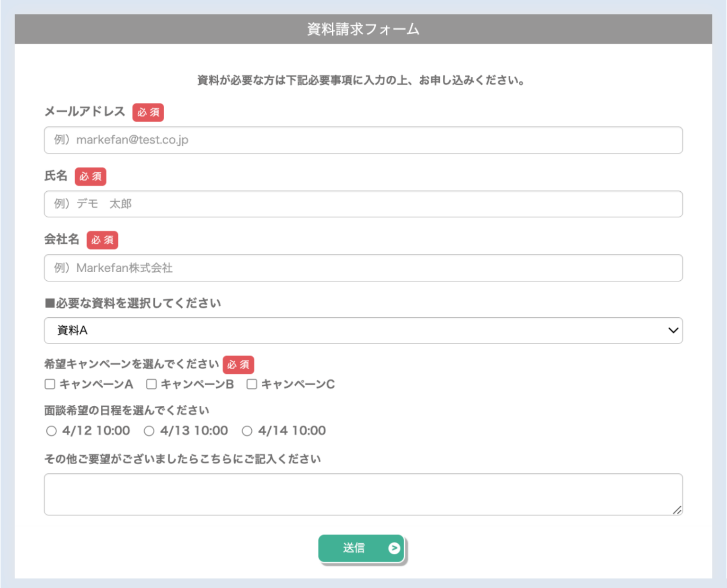Click the 資料請求フォーム header bar

point(363,29)
